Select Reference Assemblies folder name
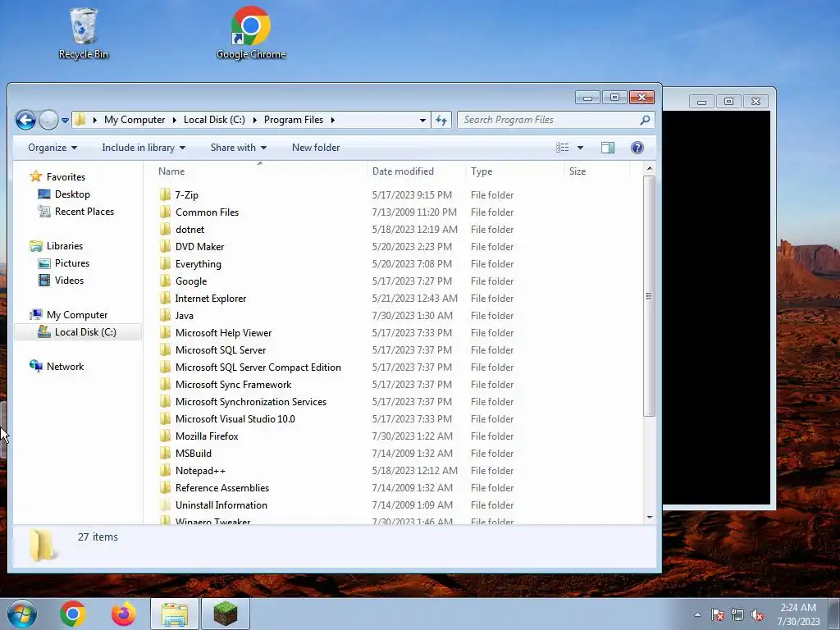 (x=221, y=487)
